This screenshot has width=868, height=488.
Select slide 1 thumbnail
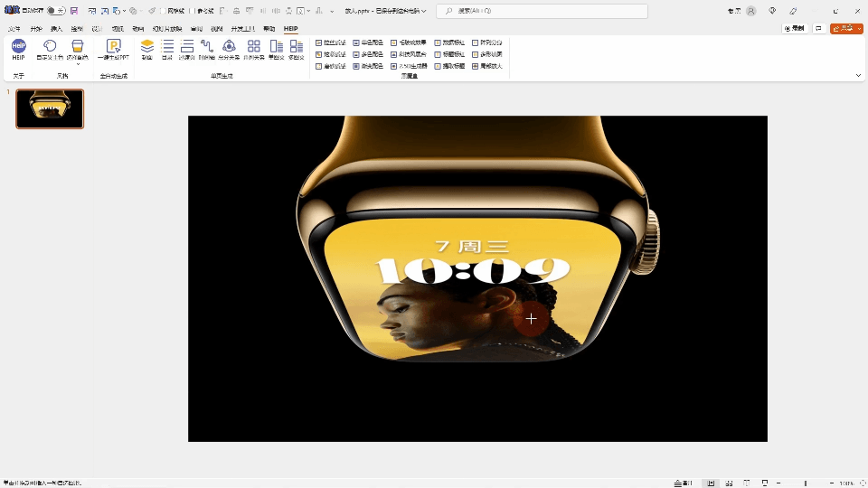point(50,109)
